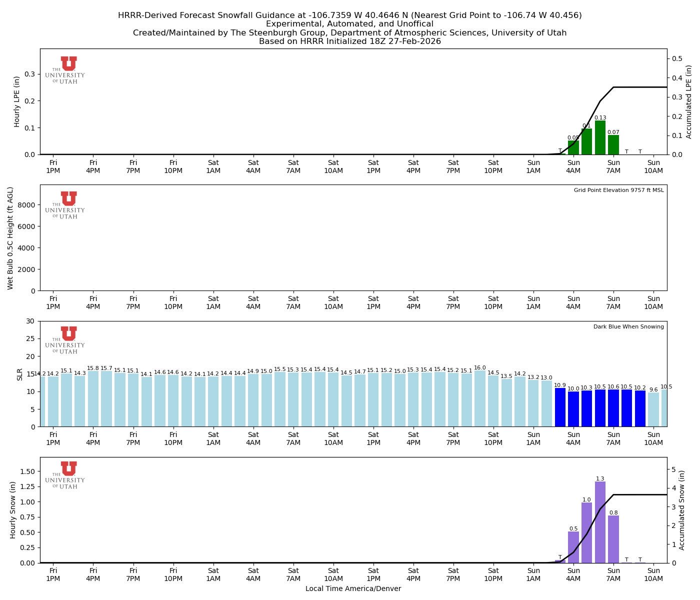Click the Fri 1PM tick label in LPE panel
700x600 pixels.
click(x=53, y=166)
